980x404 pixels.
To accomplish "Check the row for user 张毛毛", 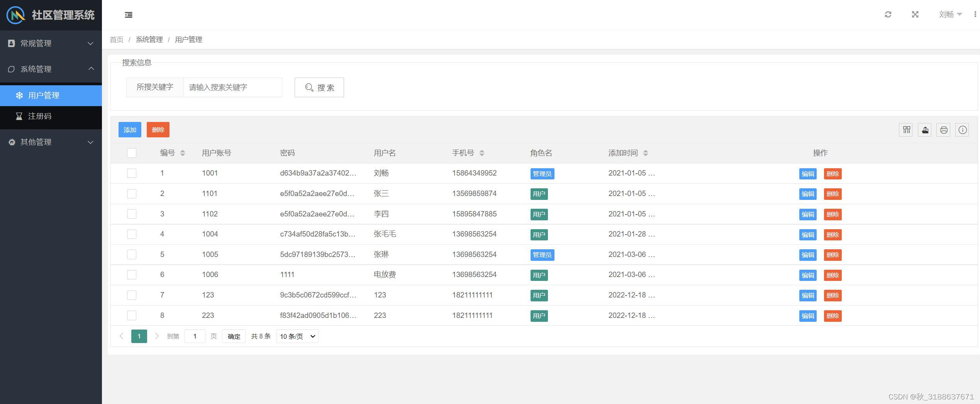I will pyautogui.click(x=132, y=234).
